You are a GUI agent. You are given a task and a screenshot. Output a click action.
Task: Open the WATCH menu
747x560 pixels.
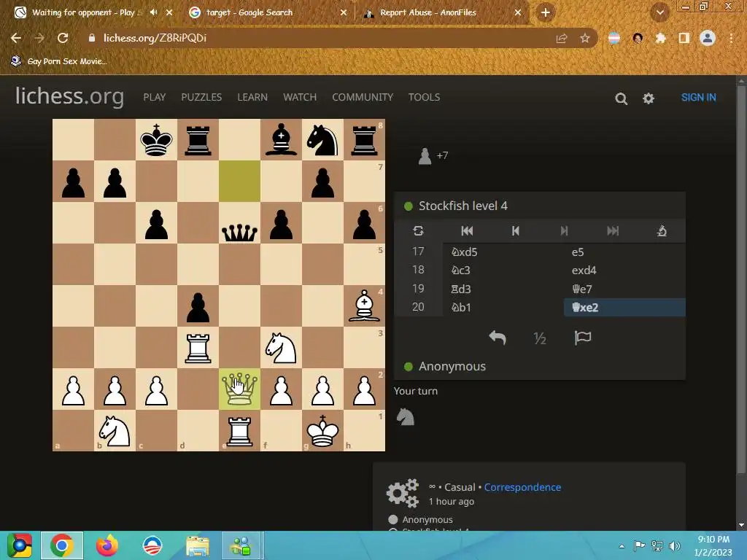pyautogui.click(x=300, y=97)
